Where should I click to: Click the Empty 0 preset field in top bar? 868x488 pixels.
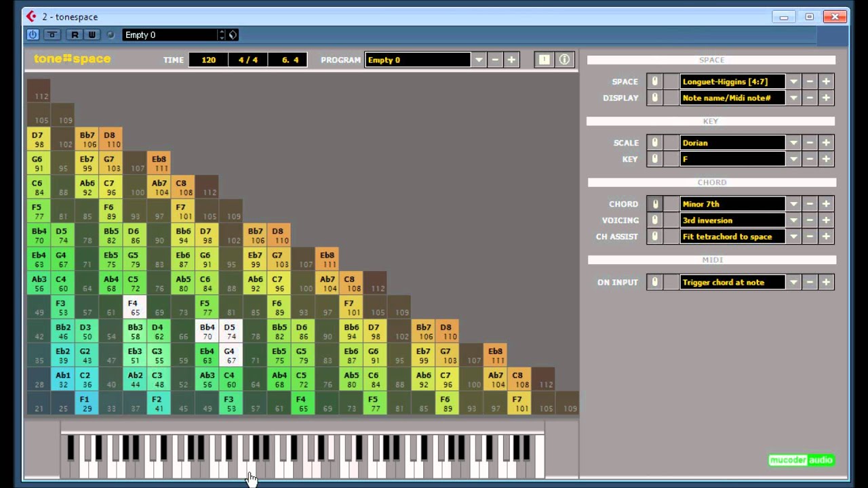click(170, 35)
